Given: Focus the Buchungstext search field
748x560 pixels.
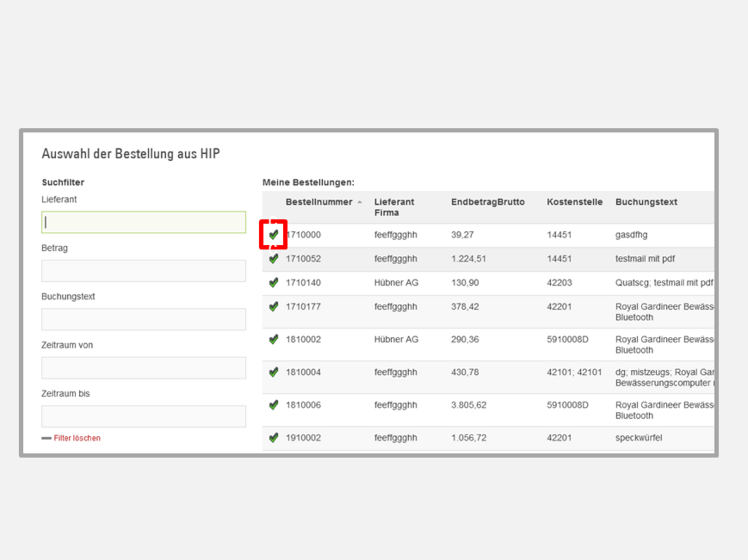Looking at the screenshot, I should 144,319.
